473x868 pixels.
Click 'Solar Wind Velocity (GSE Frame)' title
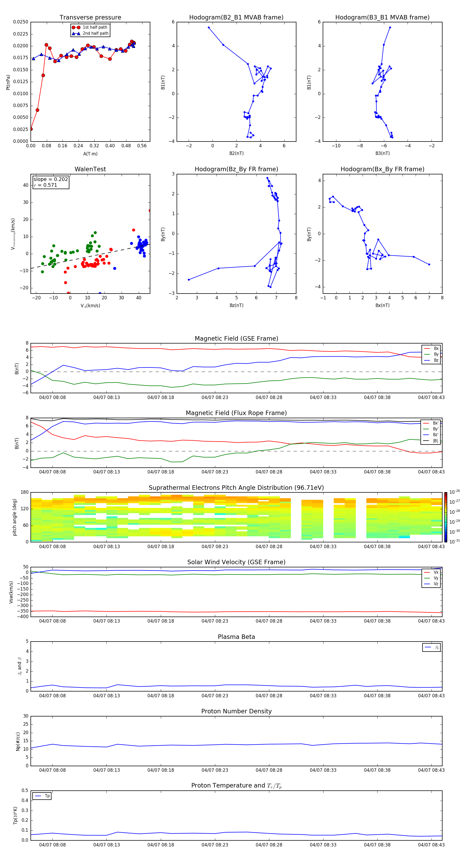pos(236,562)
